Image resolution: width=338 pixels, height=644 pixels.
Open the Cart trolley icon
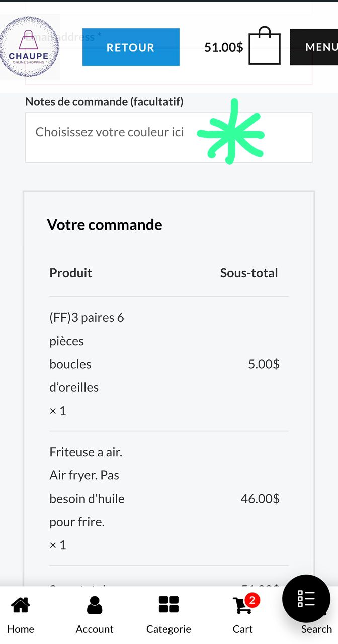click(241, 606)
